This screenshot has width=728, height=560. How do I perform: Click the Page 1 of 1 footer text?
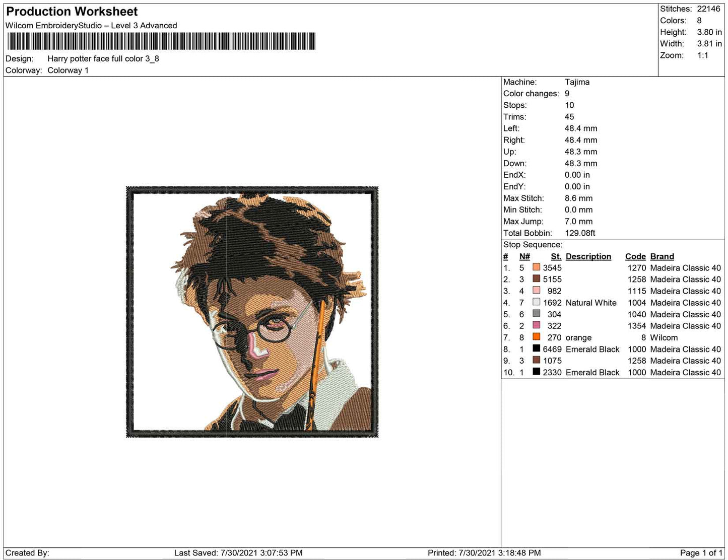pos(700,552)
